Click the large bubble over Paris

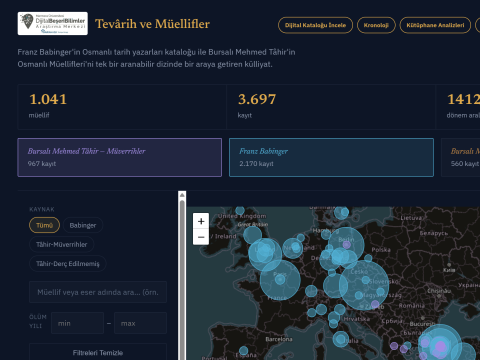(280, 280)
